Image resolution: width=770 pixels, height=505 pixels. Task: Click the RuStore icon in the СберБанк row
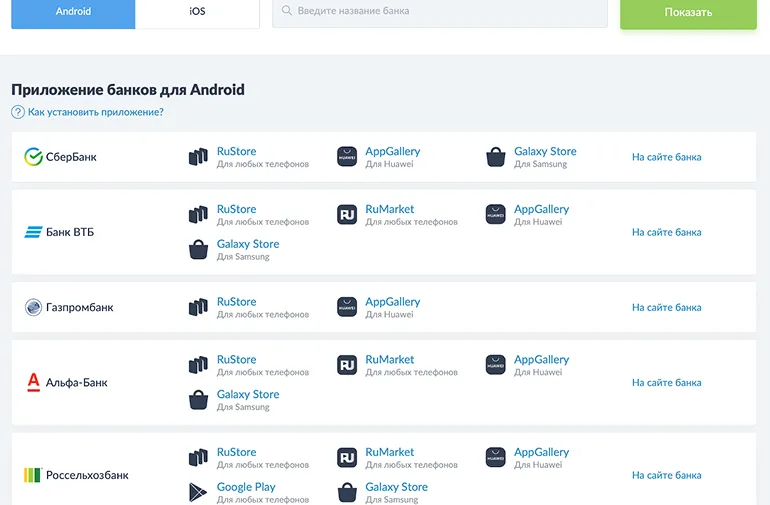[x=198, y=157]
